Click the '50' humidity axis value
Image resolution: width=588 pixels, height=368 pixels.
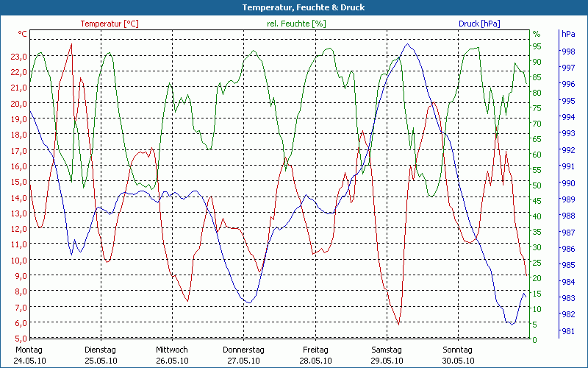click(x=537, y=185)
